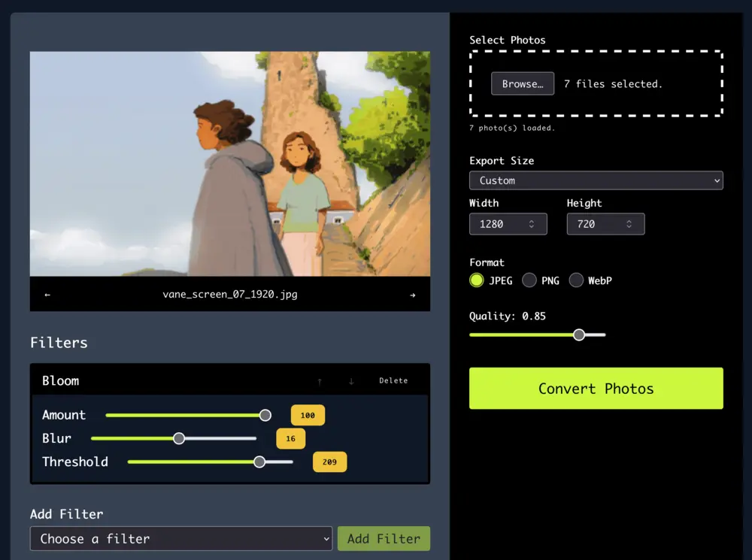Click the Convert Photos button
The image size is (752, 560).
pyautogui.click(x=596, y=388)
